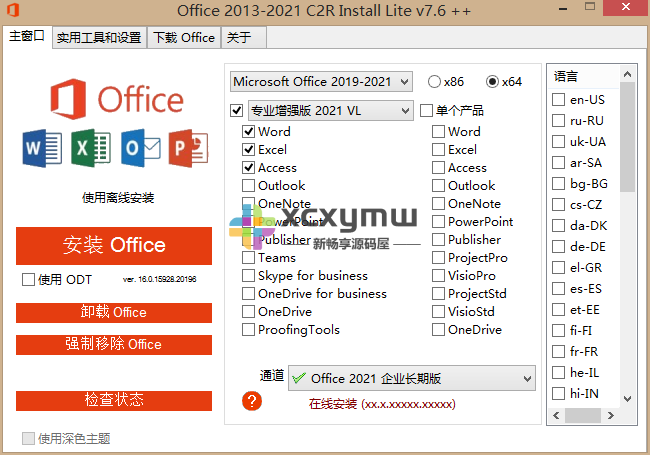Check PowerPoint in the single products list
Viewport: 650px width, 455px height.
point(438,221)
